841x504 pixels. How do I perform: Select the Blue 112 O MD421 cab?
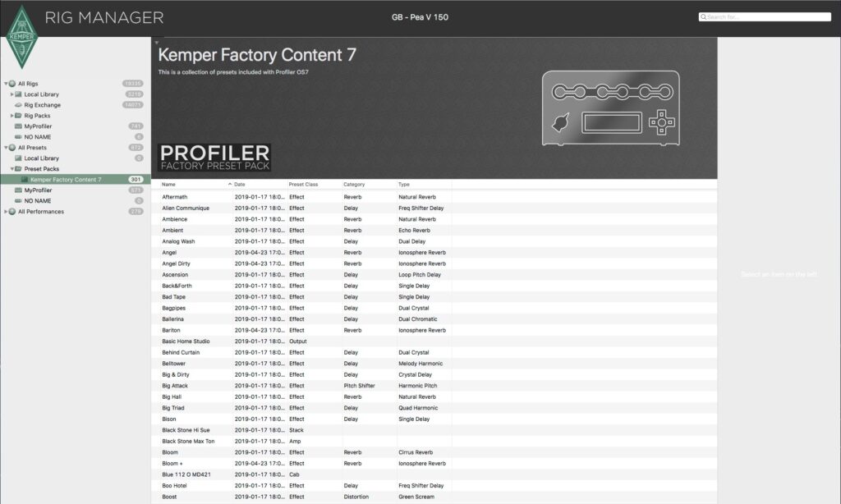(434, 474)
